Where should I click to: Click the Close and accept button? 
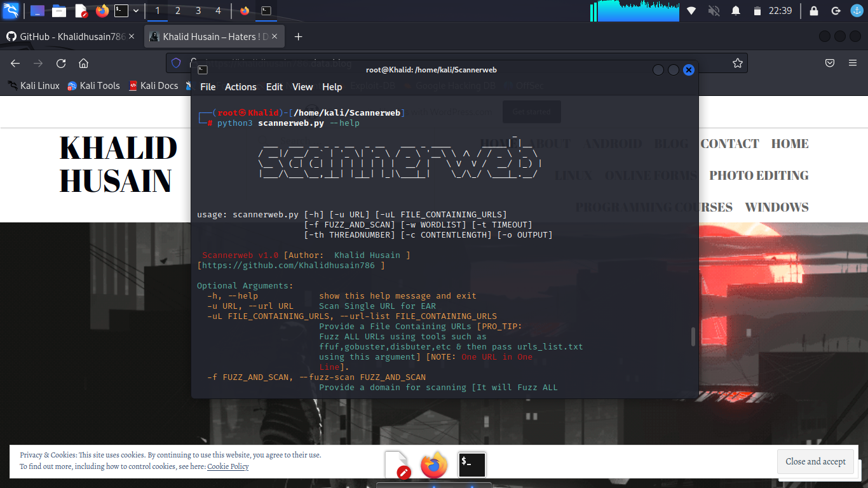click(816, 462)
